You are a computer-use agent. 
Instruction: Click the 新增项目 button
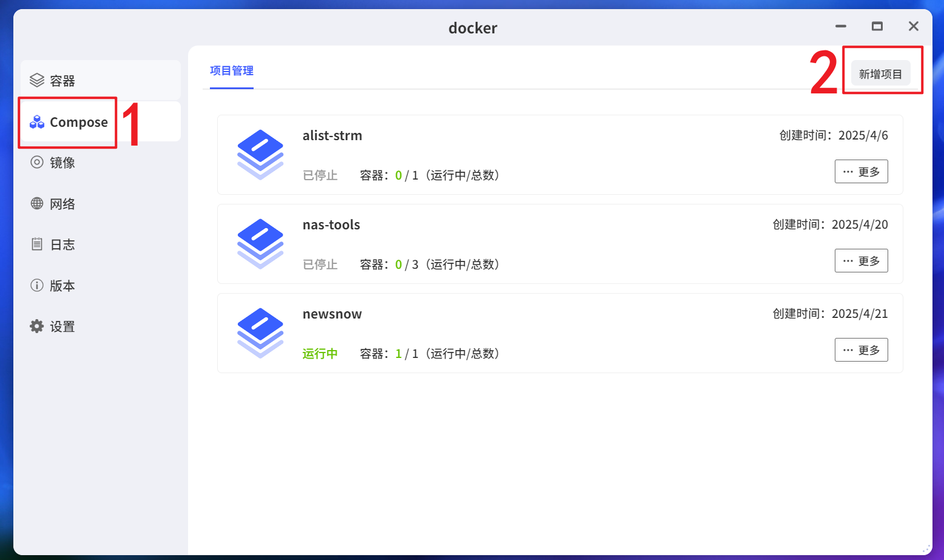(x=880, y=74)
